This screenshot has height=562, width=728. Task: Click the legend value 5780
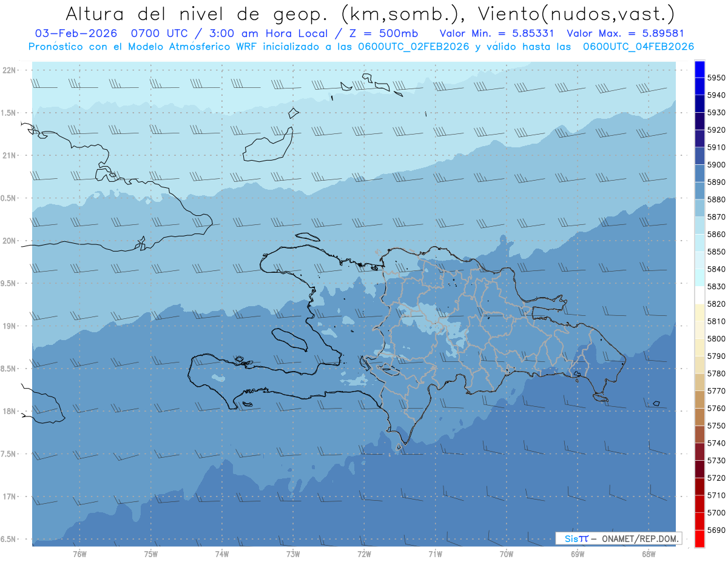coord(716,373)
